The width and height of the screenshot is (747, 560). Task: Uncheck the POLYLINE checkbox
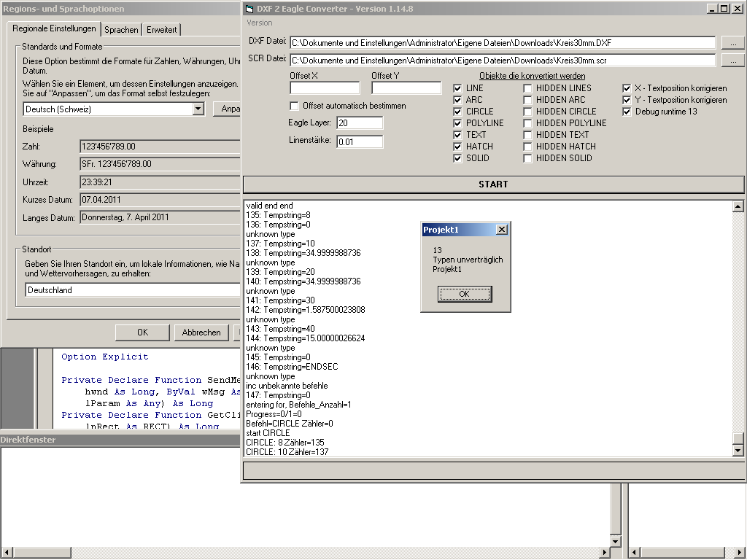pos(457,123)
